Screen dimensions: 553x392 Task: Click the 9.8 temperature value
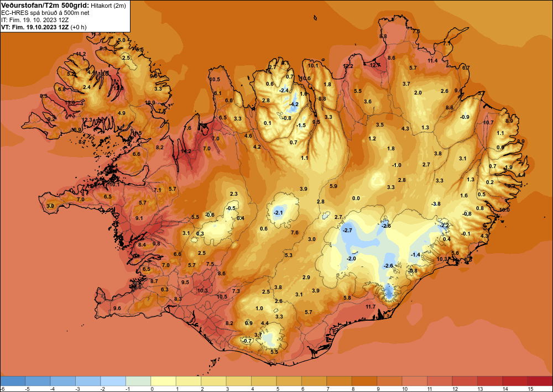coord(156,244)
